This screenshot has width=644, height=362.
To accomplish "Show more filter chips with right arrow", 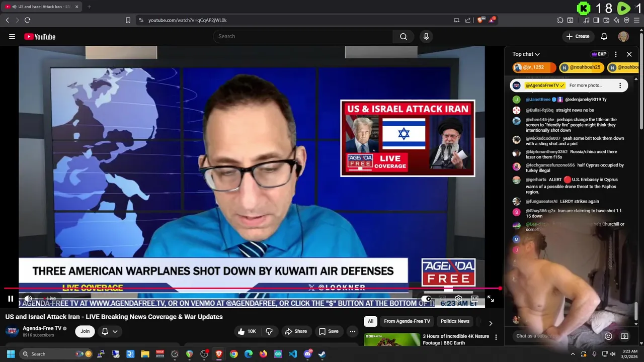I will [x=491, y=323].
